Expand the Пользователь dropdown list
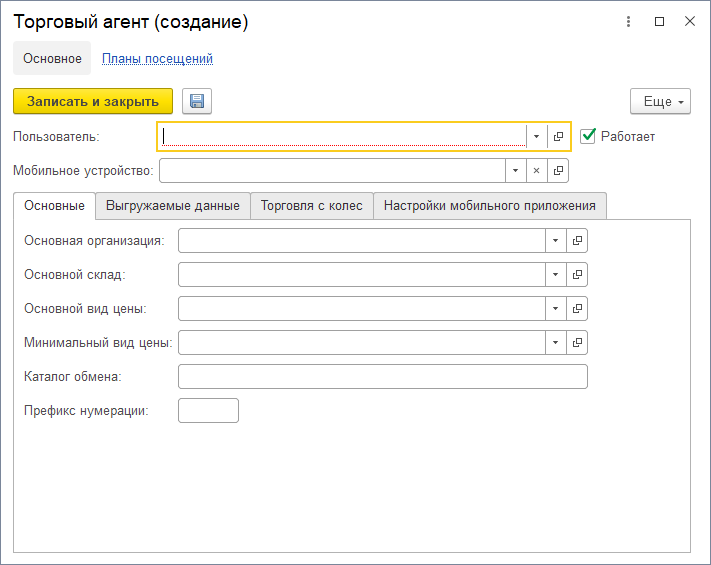The height and width of the screenshot is (565, 711). click(537, 136)
